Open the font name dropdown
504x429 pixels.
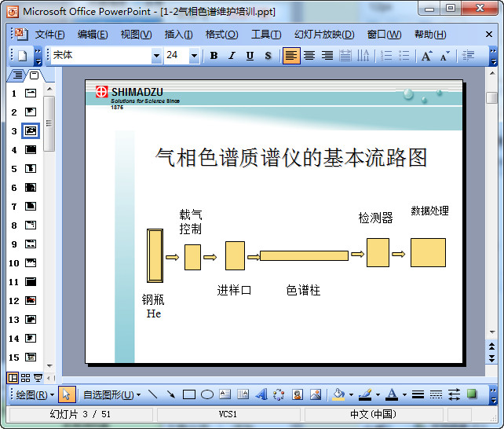coord(156,56)
